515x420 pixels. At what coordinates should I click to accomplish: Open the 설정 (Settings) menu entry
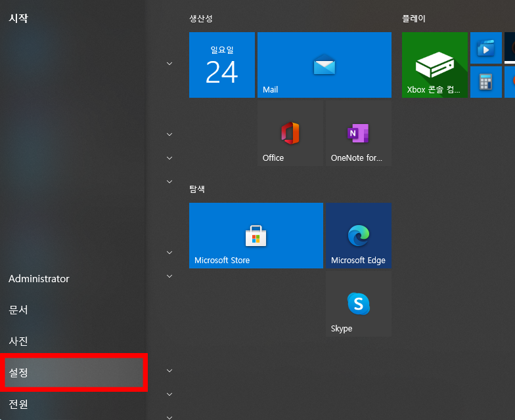pos(74,373)
